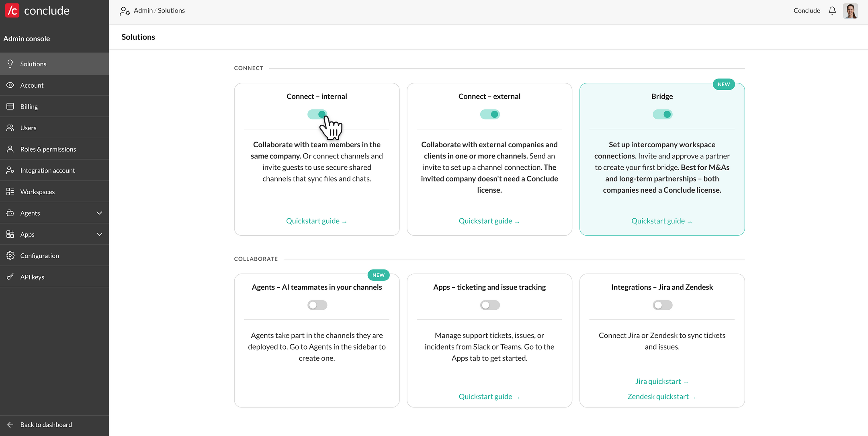The height and width of the screenshot is (436, 868).
Task: Enable Integrations – Jira and Zendesk switch
Action: (x=662, y=305)
